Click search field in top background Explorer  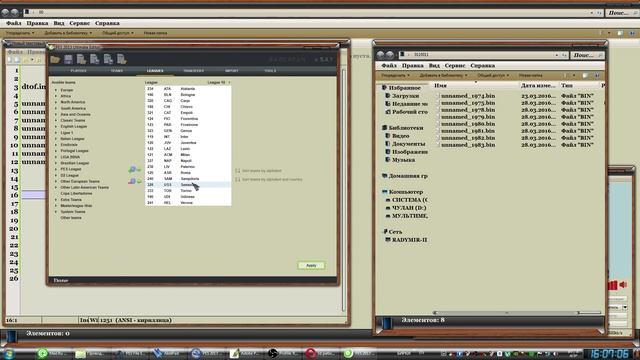pyautogui.click(x=621, y=13)
